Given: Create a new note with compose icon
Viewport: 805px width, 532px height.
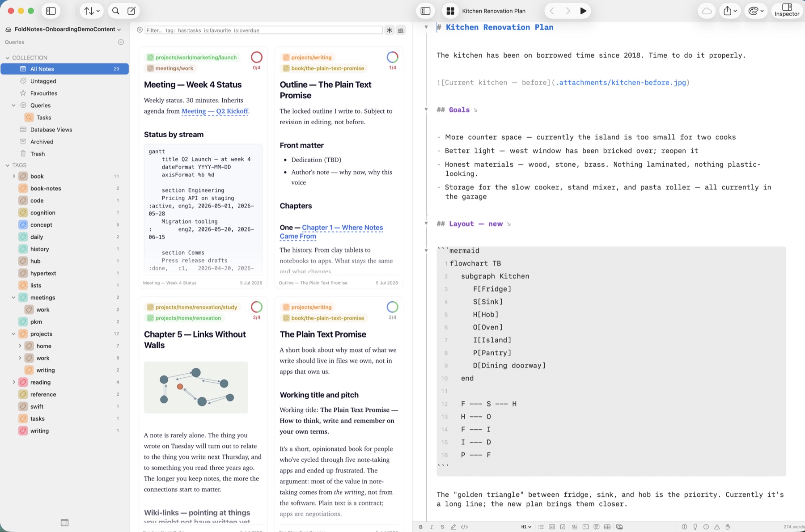Looking at the screenshot, I should pyautogui.click(x=131, y=11).
